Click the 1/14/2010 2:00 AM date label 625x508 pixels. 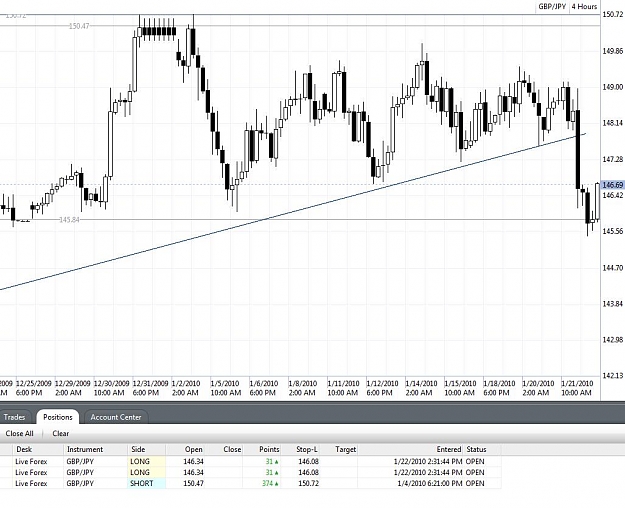(421, 388)
